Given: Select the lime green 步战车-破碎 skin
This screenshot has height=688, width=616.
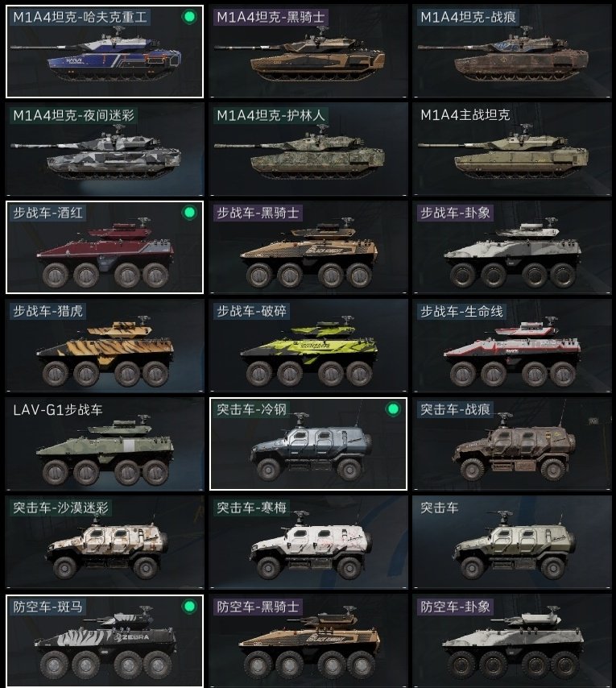Looking at the screenshot, I should 308,346.
